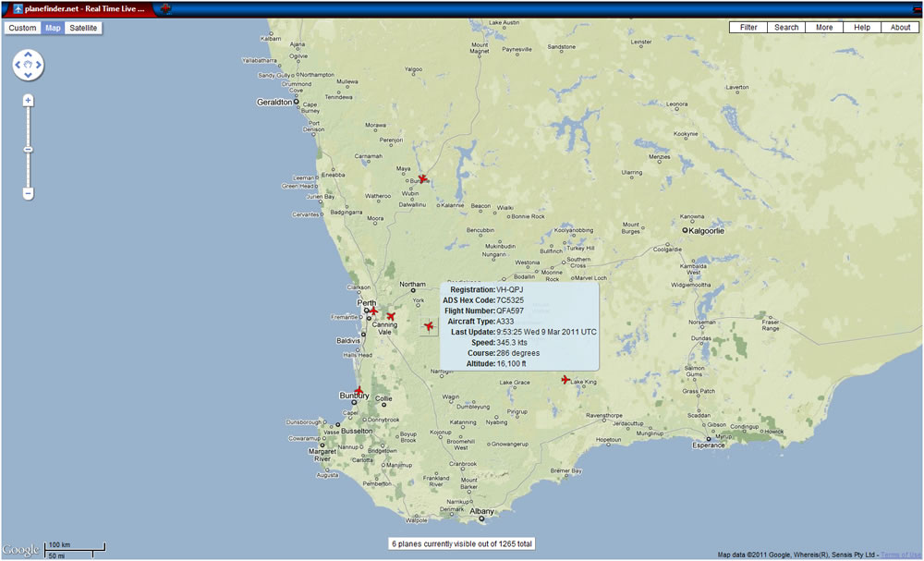Image resolution: width=924 pixels, height=561 pixels.
Task: Click the planes currently visible status text
Action: [x=462, y=544]
